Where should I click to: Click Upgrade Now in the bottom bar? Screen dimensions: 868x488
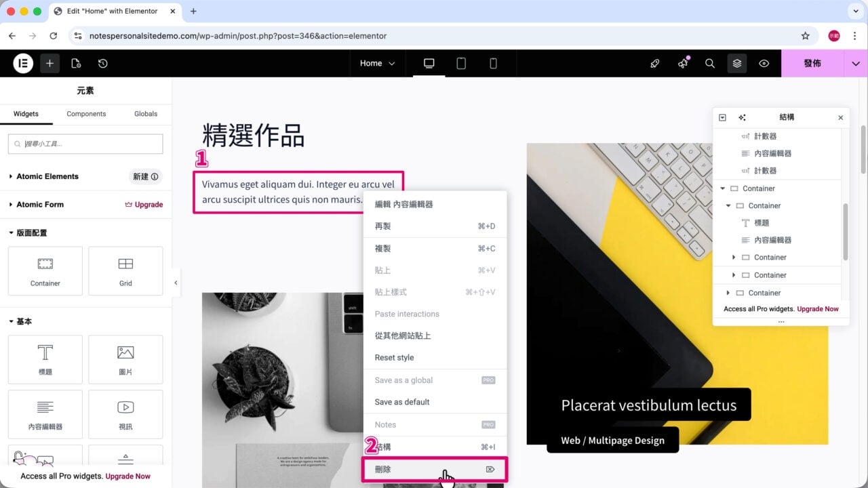(x=127, y=476)
